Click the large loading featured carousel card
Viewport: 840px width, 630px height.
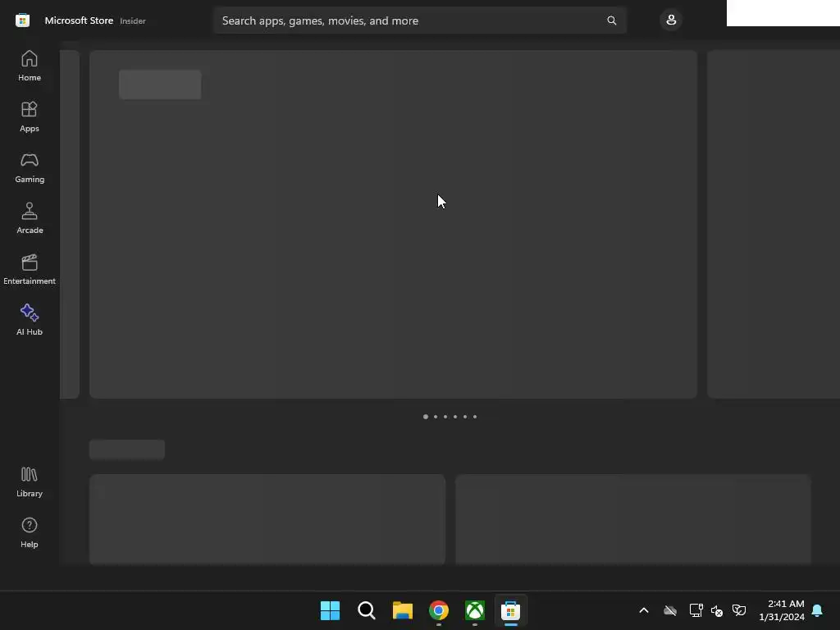tap(393, 225)
